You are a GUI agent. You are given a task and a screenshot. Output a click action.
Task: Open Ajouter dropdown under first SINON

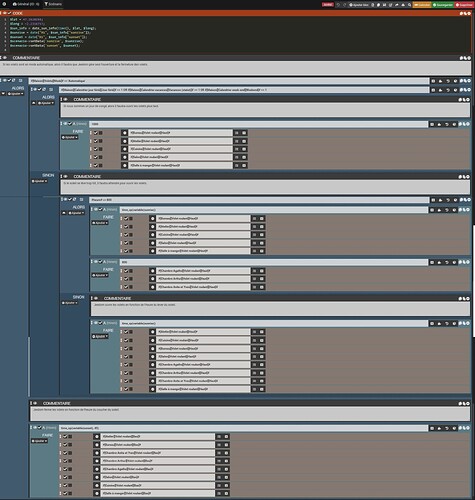click(x=39, y=181)
